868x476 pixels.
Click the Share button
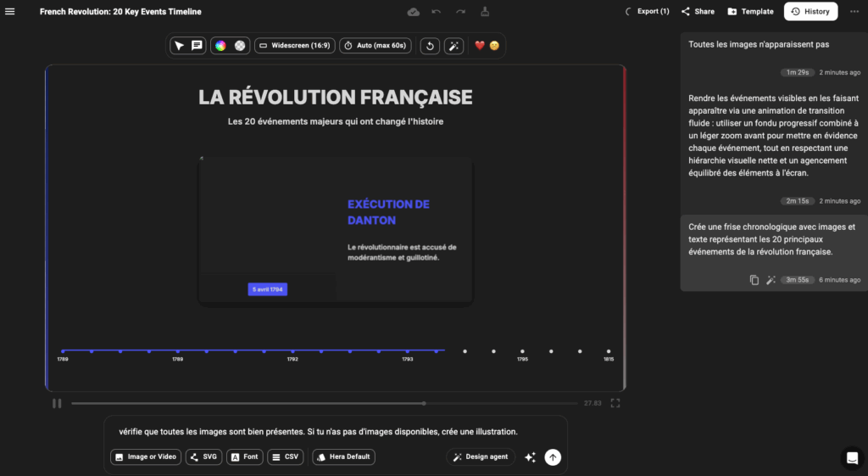pyautogui.click(x=698, y=12)
